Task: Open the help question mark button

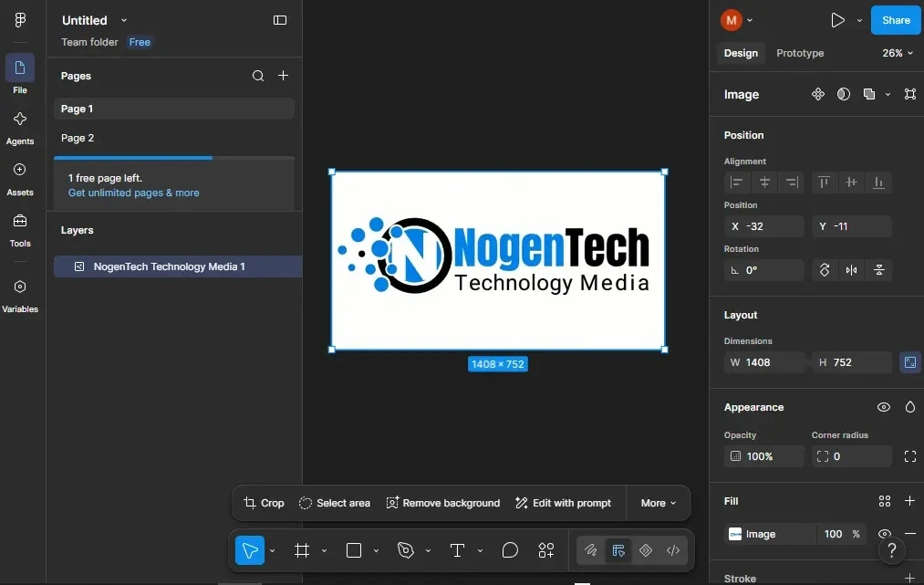Action: 891,550
